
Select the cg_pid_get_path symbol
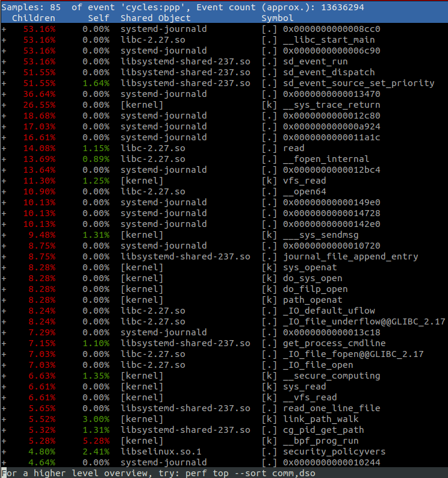click(323, 430)
